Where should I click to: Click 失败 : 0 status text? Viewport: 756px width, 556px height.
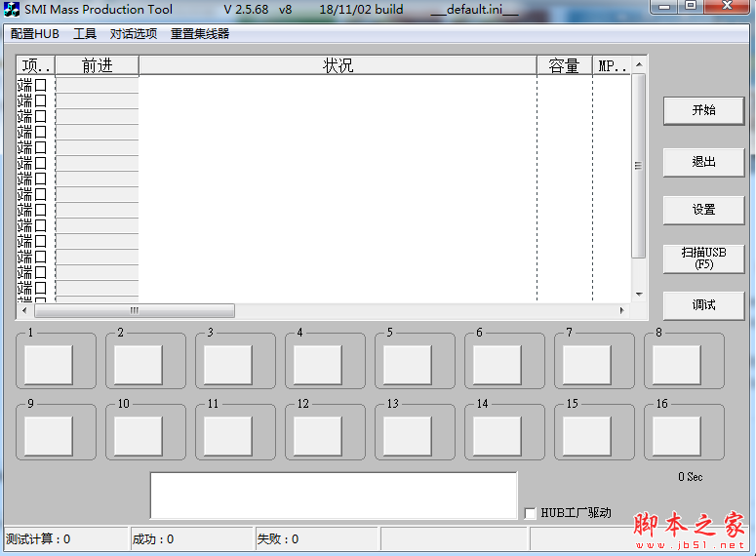(x=278, y=539)
